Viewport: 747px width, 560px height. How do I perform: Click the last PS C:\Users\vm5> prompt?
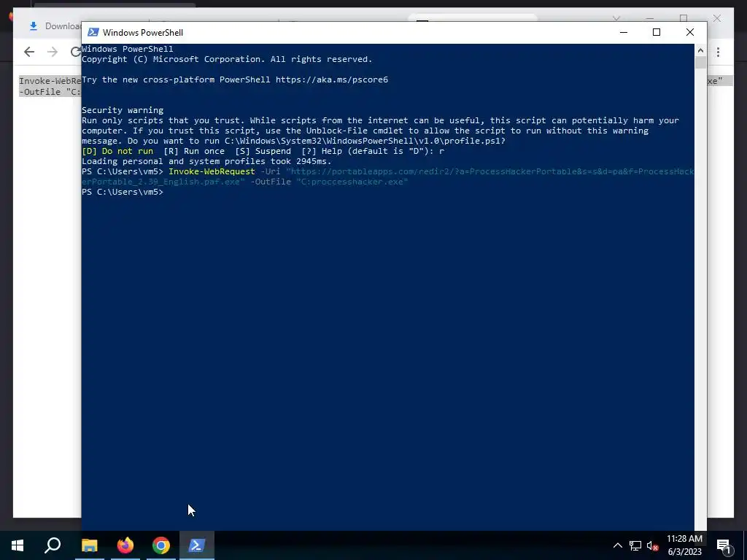(123, 192)
